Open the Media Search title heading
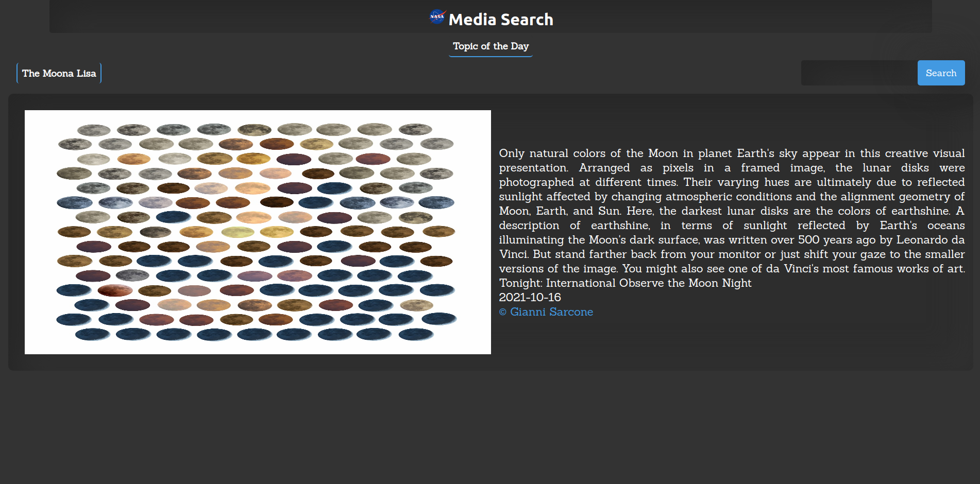Image resolution: width=980 pixels, height=484 pixels. click(500, 20)
